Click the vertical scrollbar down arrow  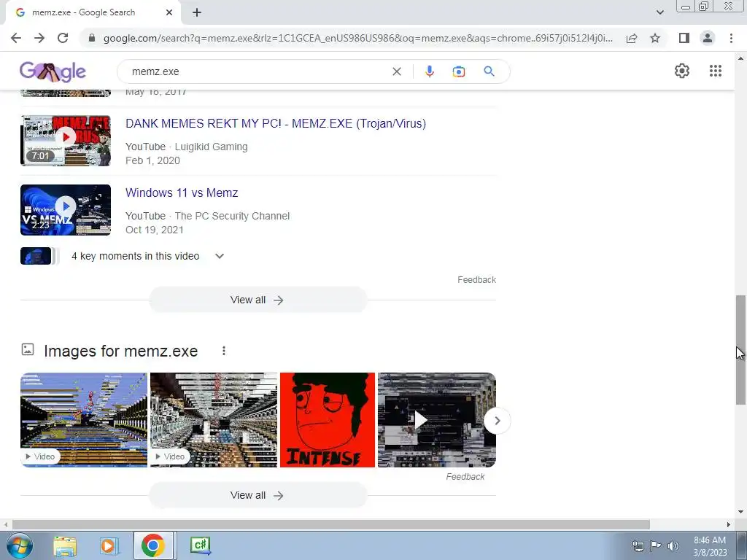click(x=740, y=512)
